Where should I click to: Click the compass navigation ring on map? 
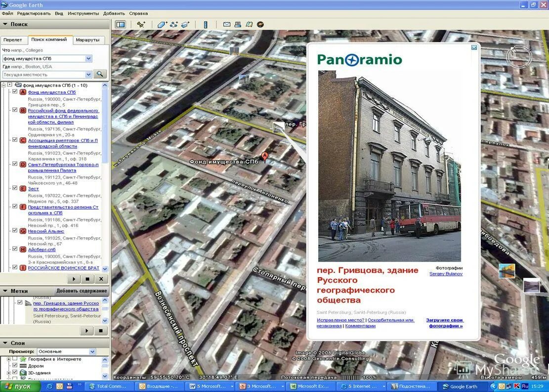pos(519,56)
